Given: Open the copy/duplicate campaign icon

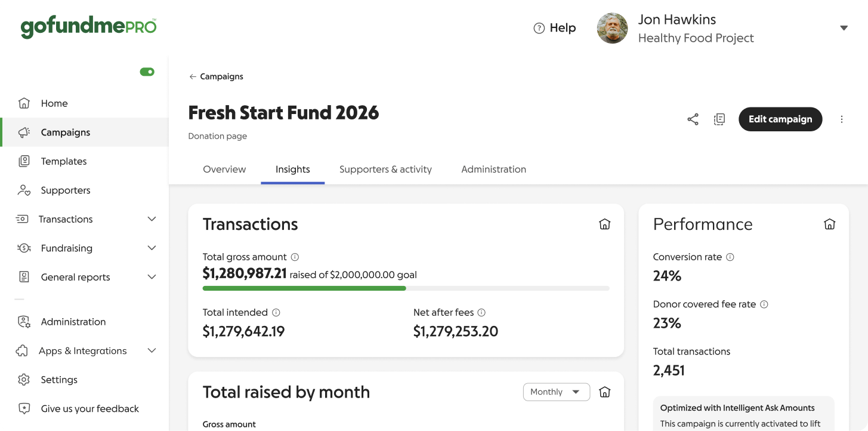Looking at the screenshot, I should coord(719,119).
